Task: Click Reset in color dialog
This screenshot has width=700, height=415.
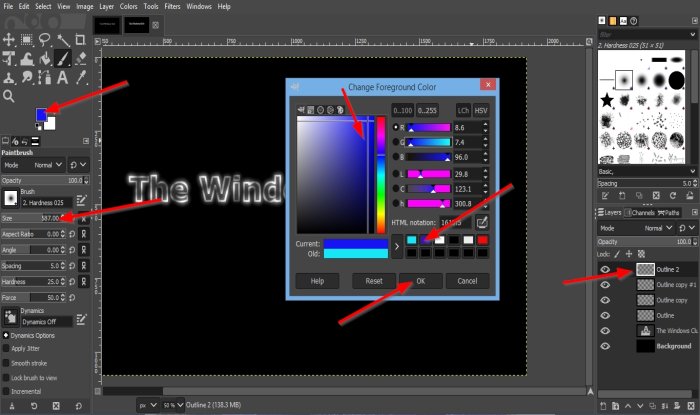Action: 374,281
